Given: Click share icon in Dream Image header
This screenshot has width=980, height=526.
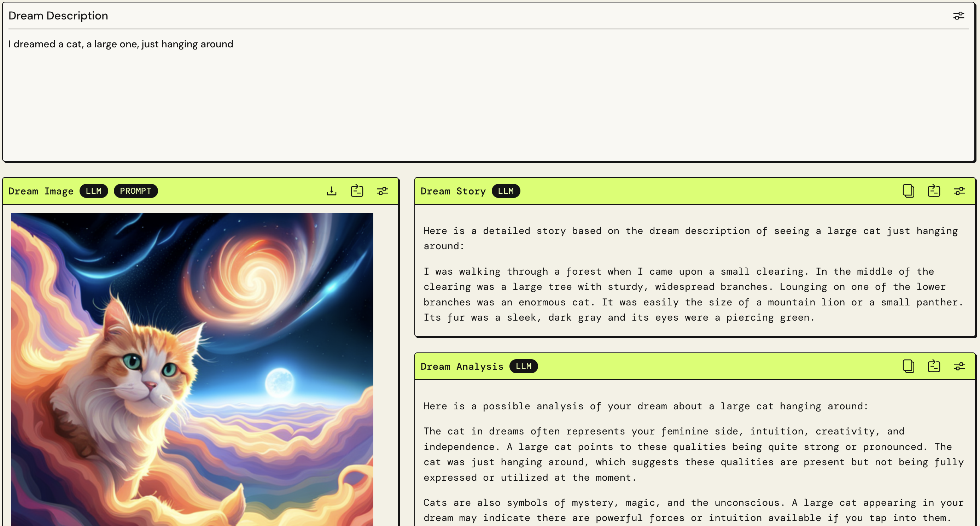Looking at the screenshot, I should click(357, 191).
